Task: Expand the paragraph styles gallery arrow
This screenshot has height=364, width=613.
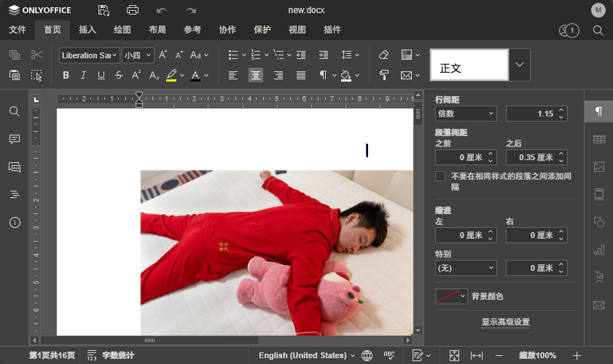Action: click(519, 65)
